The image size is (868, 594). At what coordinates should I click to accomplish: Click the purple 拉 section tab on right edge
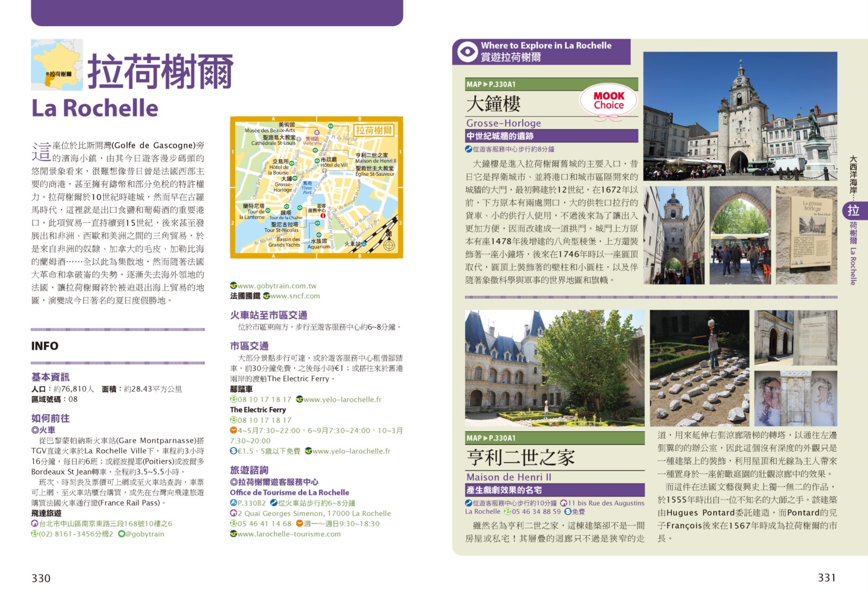(854, 210)
